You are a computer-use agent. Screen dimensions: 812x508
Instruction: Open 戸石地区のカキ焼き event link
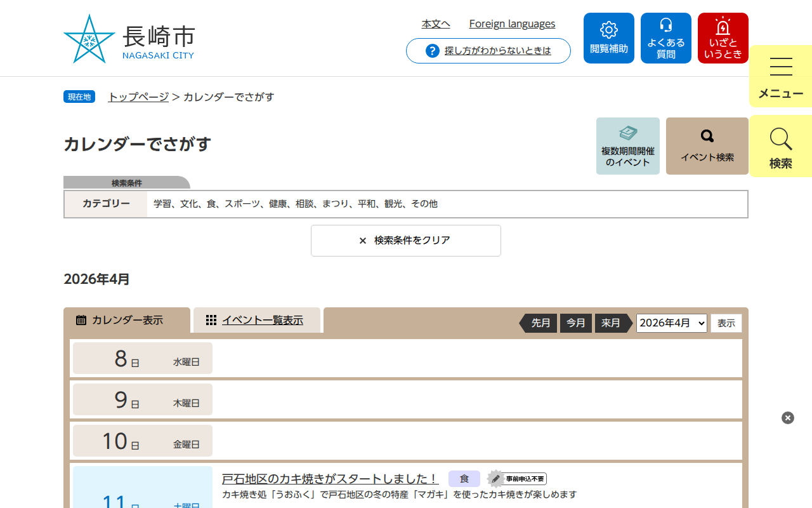pyautogui.click(x=330, y=479)
